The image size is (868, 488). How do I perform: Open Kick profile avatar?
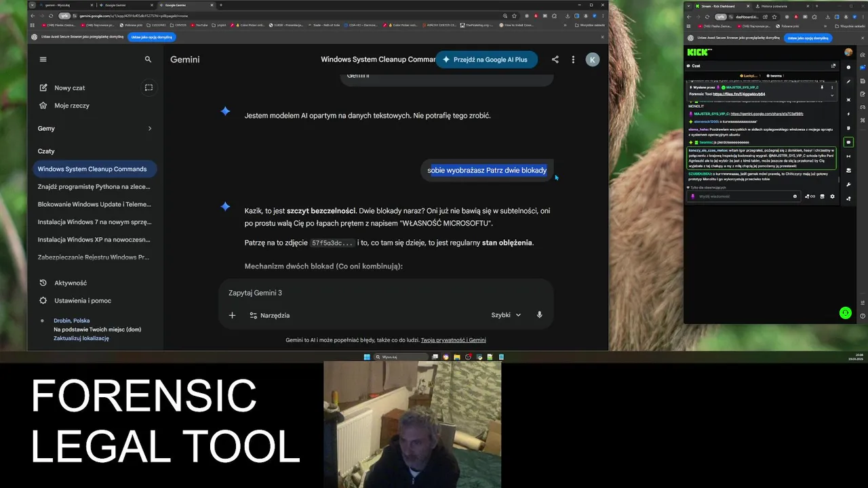[x=848, y=52]
